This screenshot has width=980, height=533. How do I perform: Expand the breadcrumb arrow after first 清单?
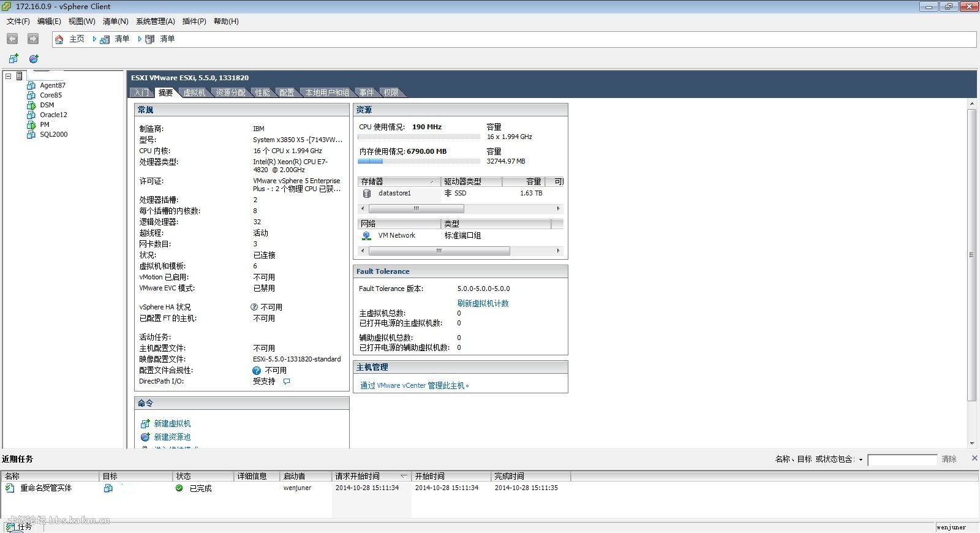click(139, 39)
